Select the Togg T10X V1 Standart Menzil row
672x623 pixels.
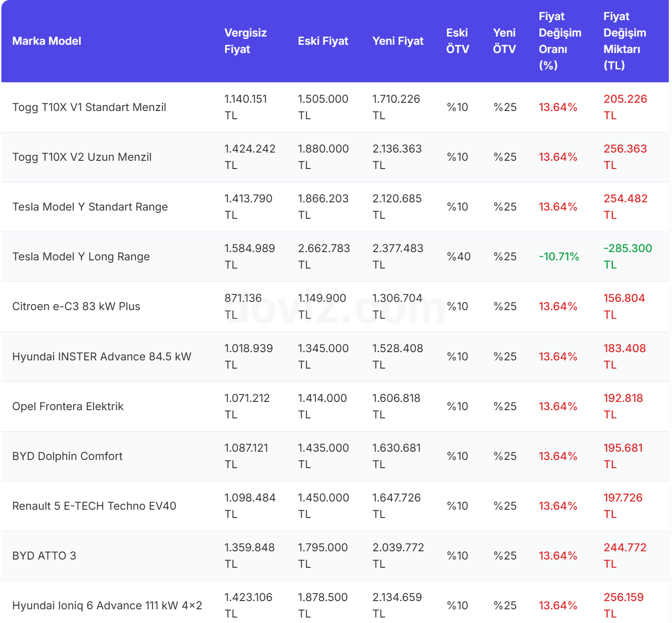click(89, 107)
